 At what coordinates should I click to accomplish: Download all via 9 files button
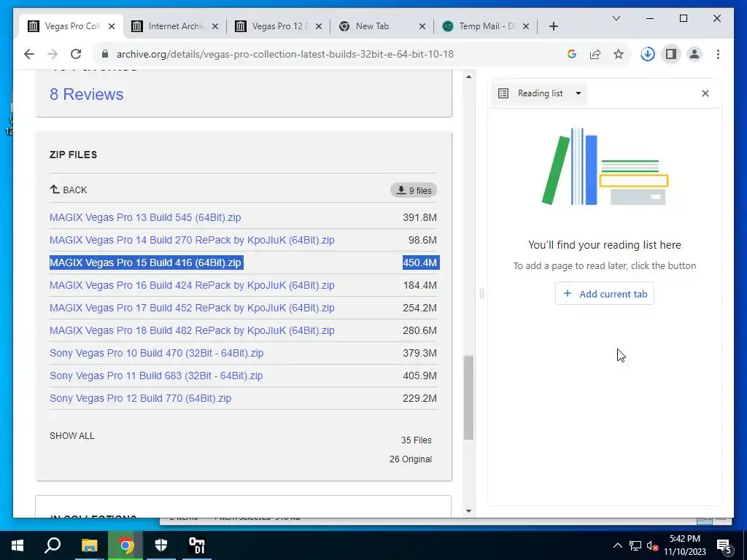pos(414,190)
